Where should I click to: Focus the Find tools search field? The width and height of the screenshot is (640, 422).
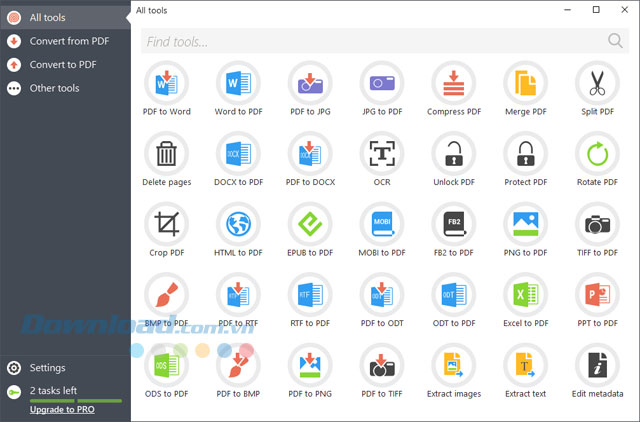pyautogui.click(x=385, y=41)
